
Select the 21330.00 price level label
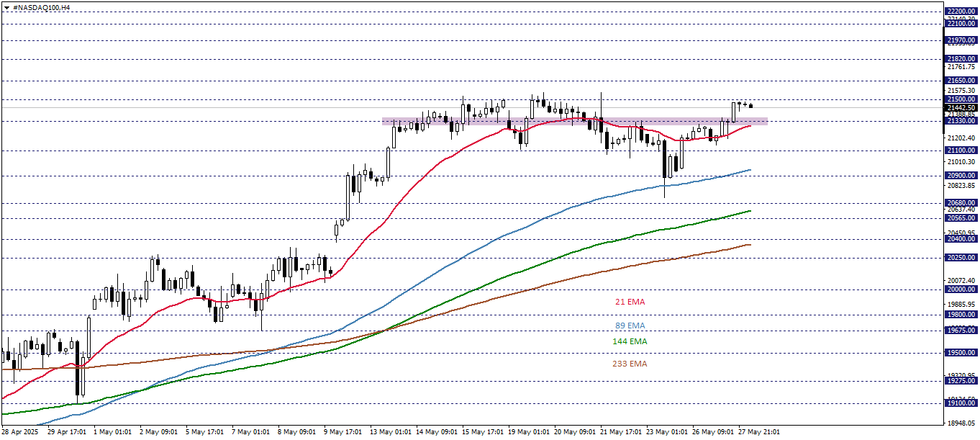[961, 121]
